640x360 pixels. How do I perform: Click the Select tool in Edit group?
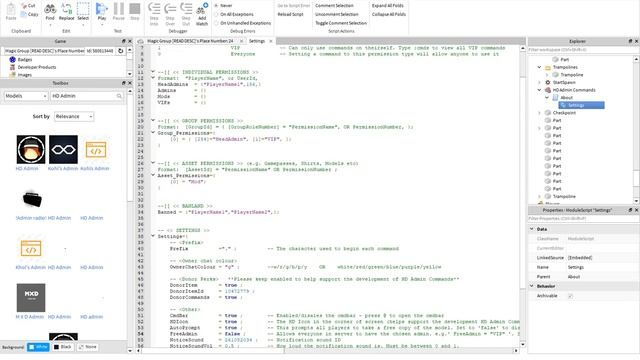click(x=83, y=11)
